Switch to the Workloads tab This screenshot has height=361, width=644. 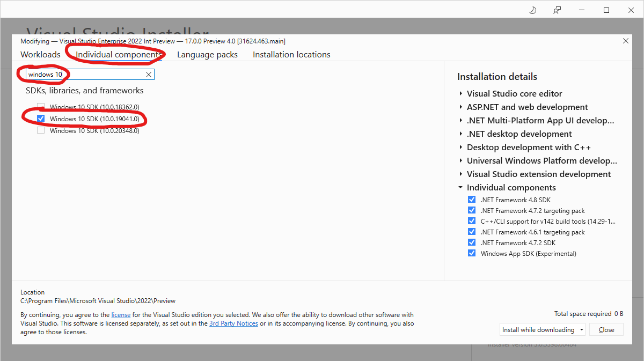(40, 54)
